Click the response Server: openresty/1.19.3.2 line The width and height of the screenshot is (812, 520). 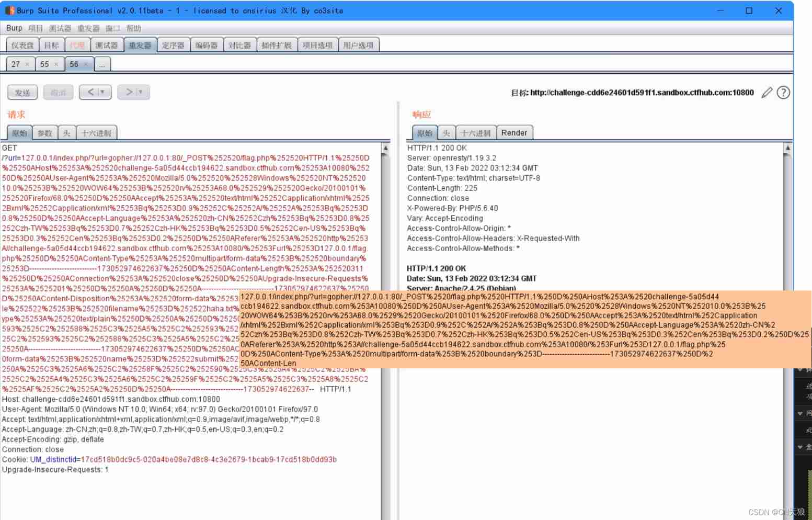(x=452, y=157)
